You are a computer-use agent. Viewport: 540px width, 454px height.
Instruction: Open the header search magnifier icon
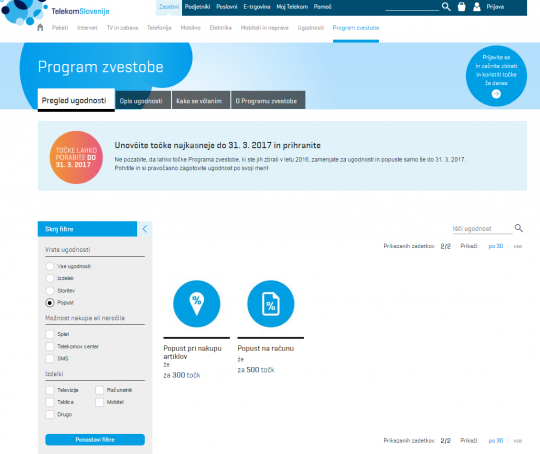[446, 7]
